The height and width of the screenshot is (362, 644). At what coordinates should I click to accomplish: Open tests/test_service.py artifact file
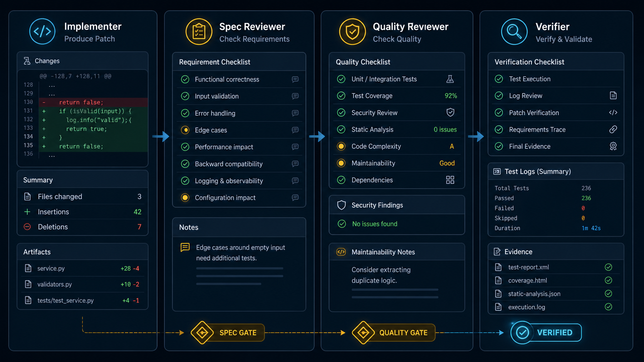click(x=82, y=300)
